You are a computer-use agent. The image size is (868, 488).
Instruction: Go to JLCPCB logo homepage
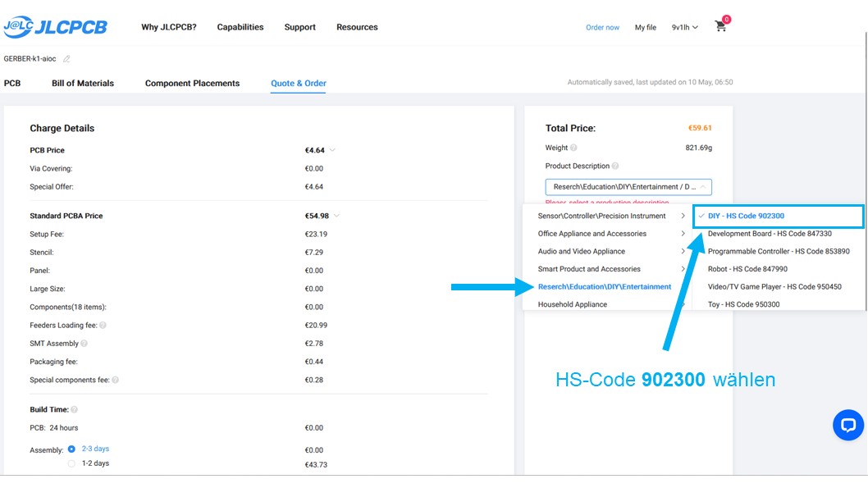pos(55,27)
